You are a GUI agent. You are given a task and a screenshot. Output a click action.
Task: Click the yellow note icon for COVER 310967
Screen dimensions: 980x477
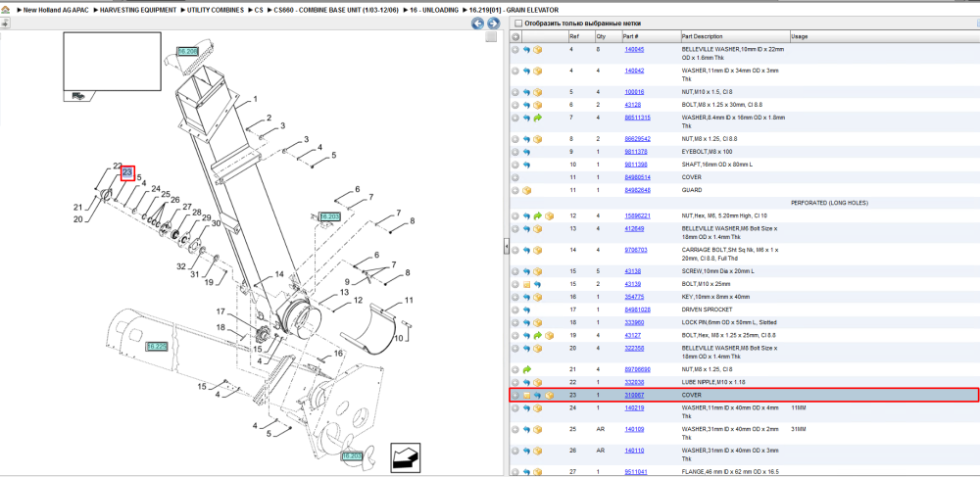pyautogui.click(x=526, y=396)
